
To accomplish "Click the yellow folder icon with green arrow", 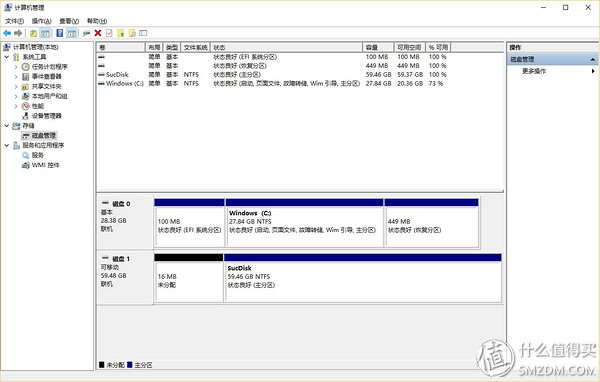I will (121, 33).
